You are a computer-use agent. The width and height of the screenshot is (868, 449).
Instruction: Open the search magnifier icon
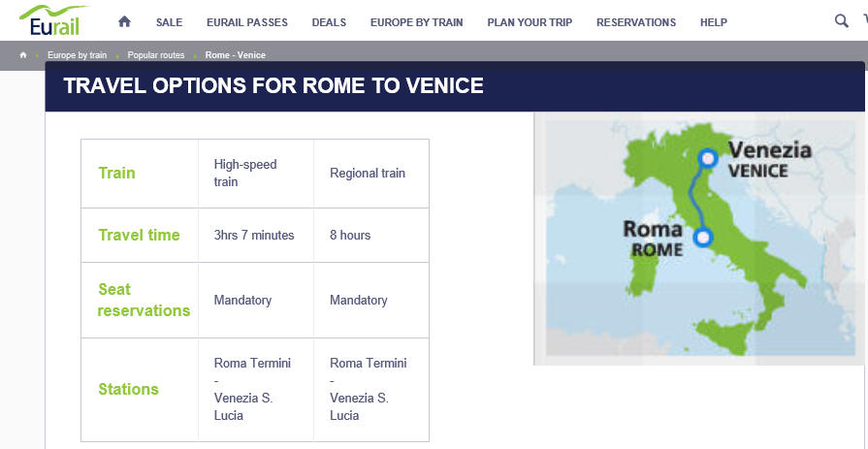click(842, 21)
